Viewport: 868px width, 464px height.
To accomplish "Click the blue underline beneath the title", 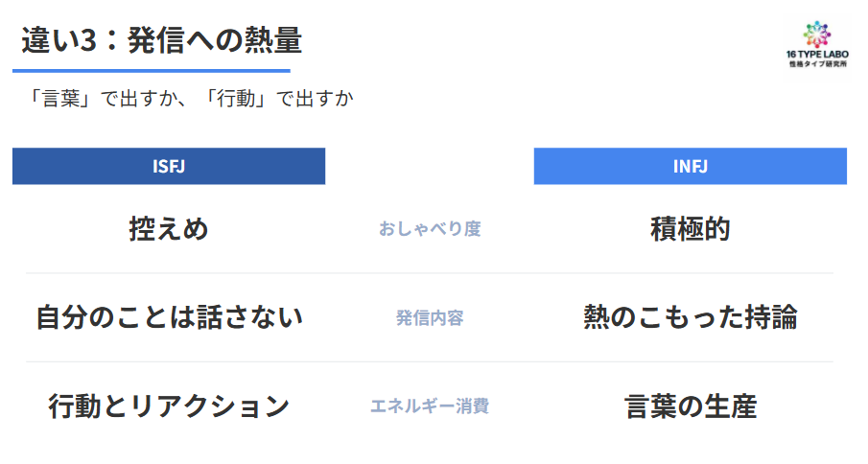I will pos(151,70).
